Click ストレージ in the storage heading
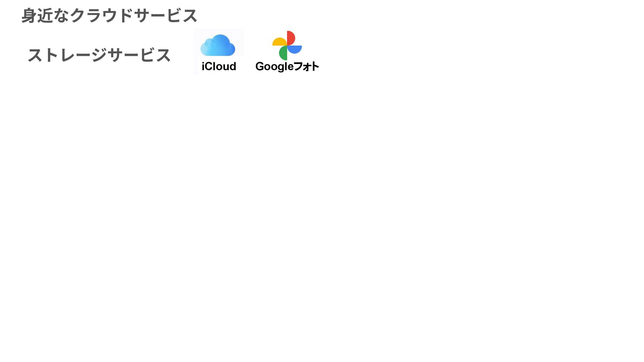 point(67,55)
